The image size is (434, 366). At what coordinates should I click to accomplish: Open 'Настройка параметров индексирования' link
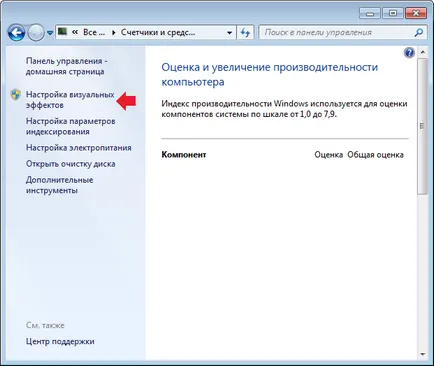(71, 126)
